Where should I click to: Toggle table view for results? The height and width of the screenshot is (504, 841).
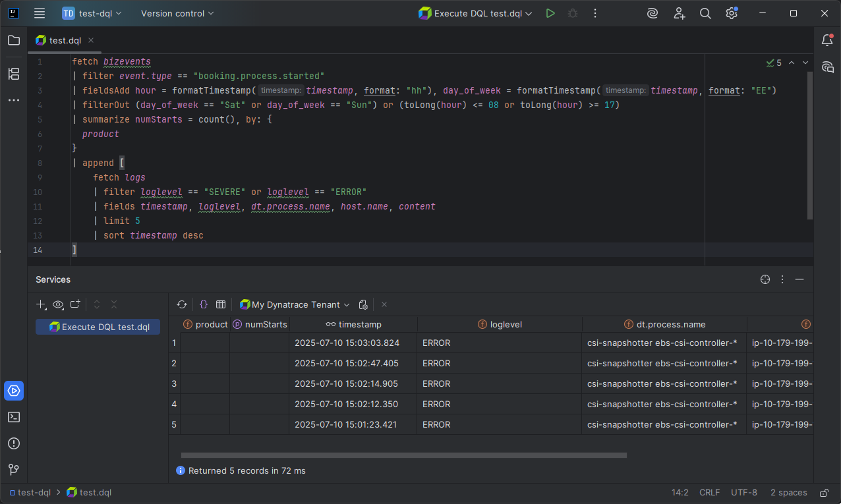[x=221, y=304]
